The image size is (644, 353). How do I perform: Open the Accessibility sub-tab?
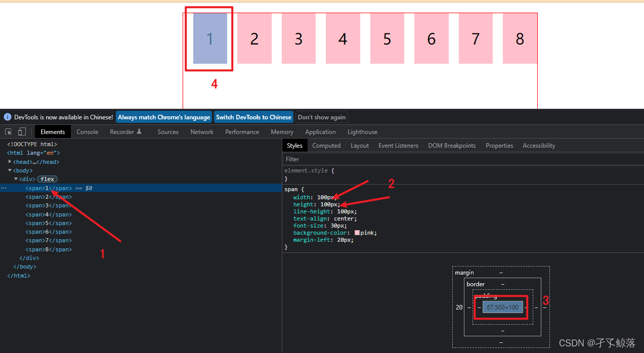(x=539, y=145)
